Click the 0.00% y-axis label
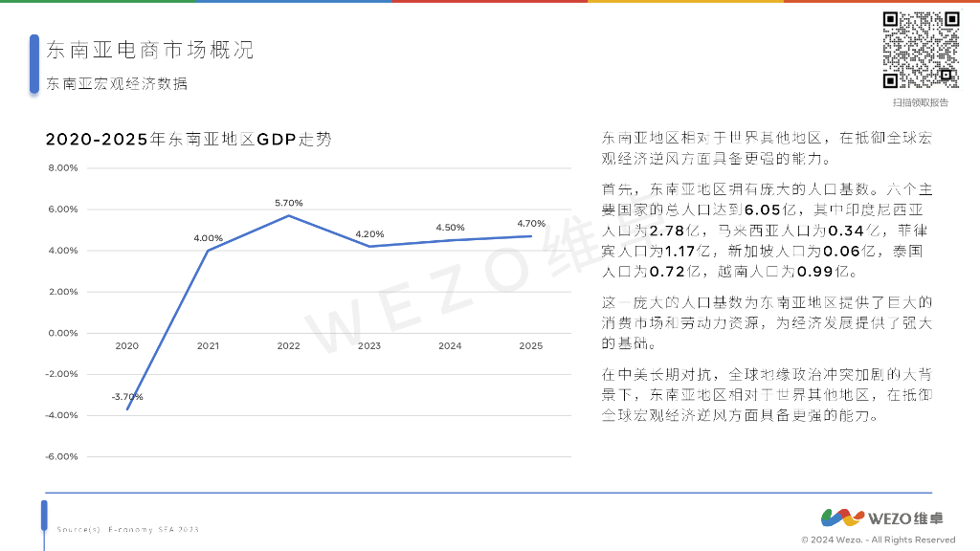 (x=63, y=333)
